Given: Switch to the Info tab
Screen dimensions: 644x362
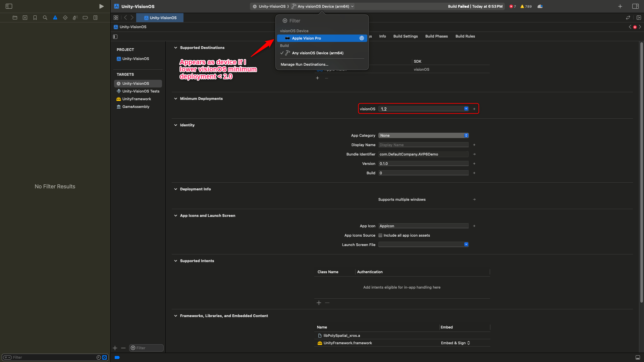Looking at the screenshot, I should click(x=382, y=37).
